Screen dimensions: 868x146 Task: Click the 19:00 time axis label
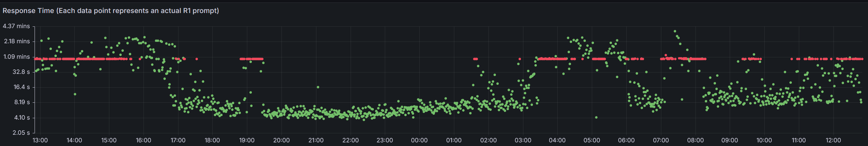point(247,140)
